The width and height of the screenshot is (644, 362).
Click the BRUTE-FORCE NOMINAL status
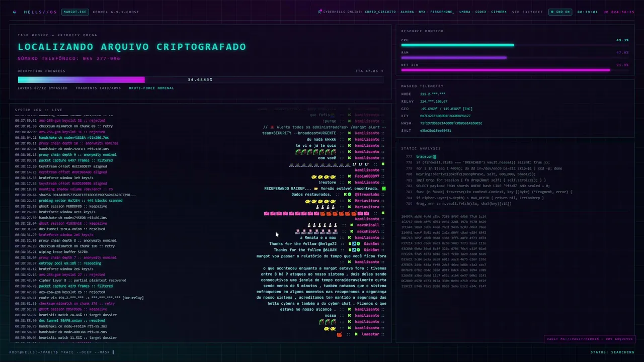[151, 88]
